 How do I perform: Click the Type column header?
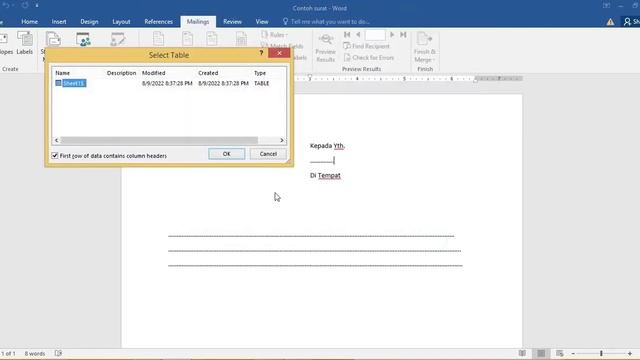point(260,73)
